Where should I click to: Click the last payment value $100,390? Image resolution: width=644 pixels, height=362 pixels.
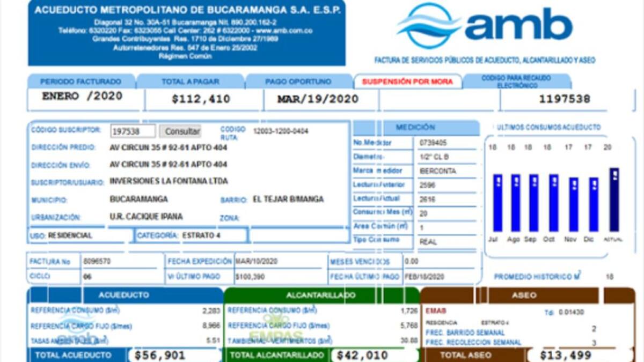[x=250, y=277]
